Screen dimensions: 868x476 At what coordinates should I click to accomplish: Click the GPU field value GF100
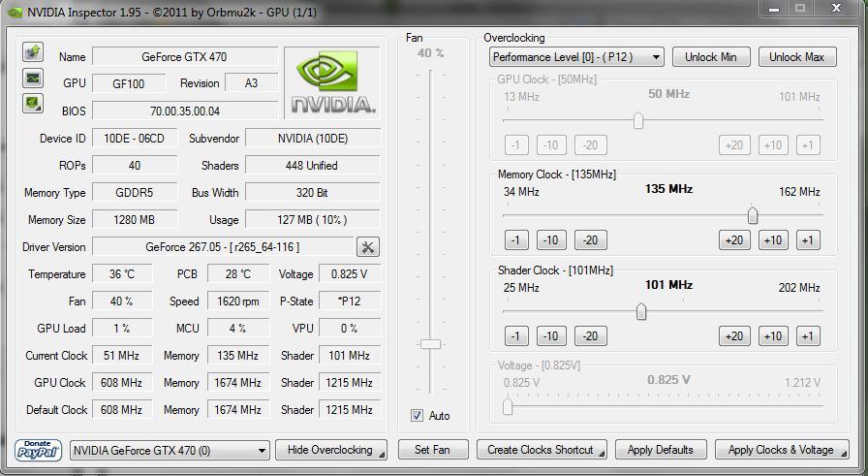129,83
